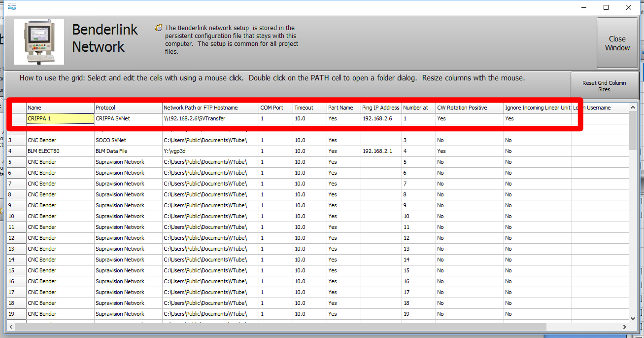Screen dimensions: 644x338
Task: Open the SOCO SVNet protocol cell
Action: pyautogui.click(x=128, y=140)
